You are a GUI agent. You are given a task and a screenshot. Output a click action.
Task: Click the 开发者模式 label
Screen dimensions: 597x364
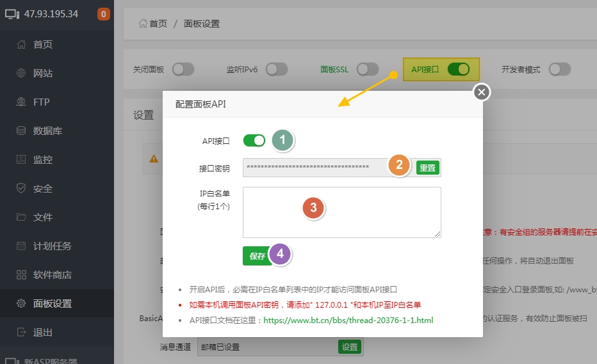(521, 70)
